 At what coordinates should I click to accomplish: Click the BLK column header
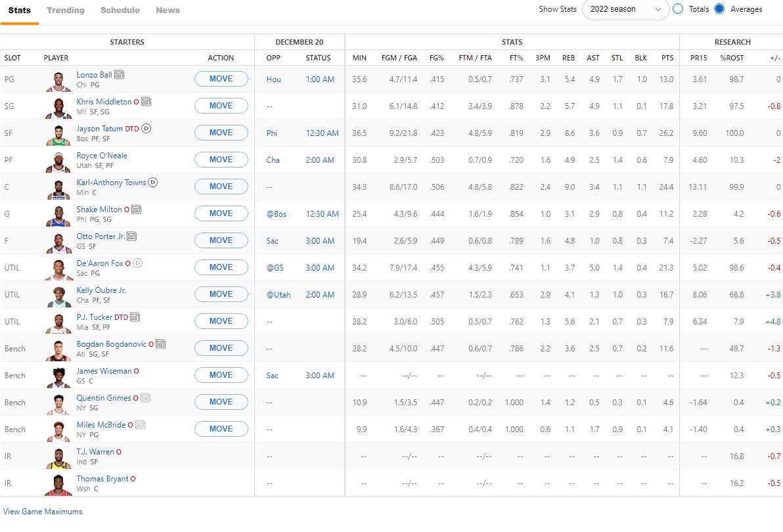(x=640, y=58)
